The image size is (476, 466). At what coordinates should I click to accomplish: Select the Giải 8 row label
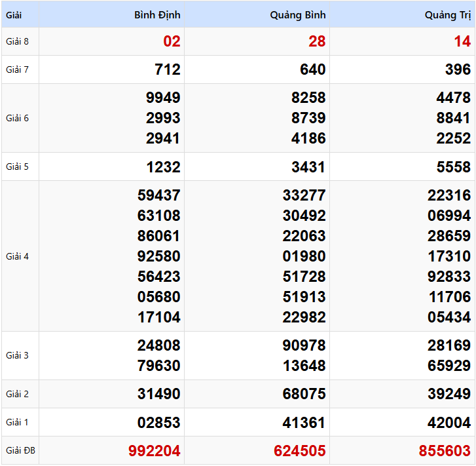point(17,41)
